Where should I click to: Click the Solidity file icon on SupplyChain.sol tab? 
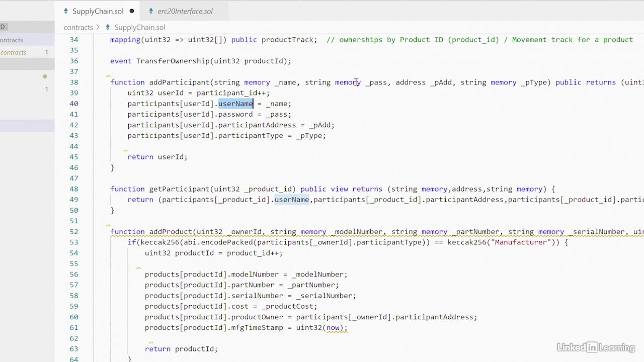click(x=65, y=11)
